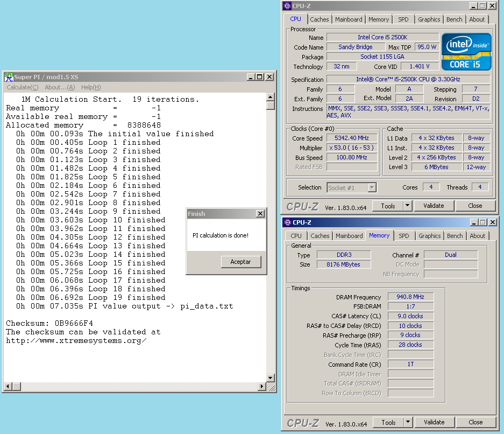Viewport: 504px width, 434px height.
Task: Select About tab in bottom CPU-Z window
Action: coord(478,236)
